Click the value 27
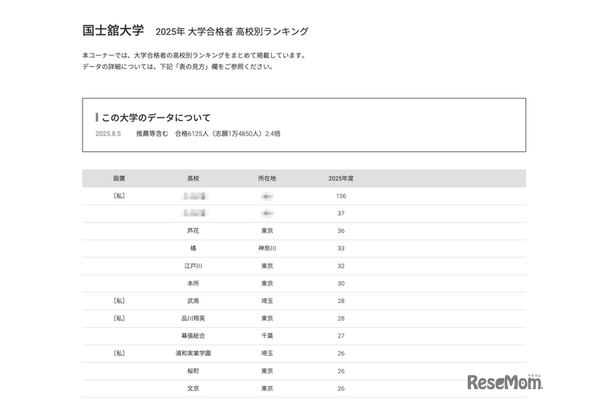The image size is (610, 400). 341,336
